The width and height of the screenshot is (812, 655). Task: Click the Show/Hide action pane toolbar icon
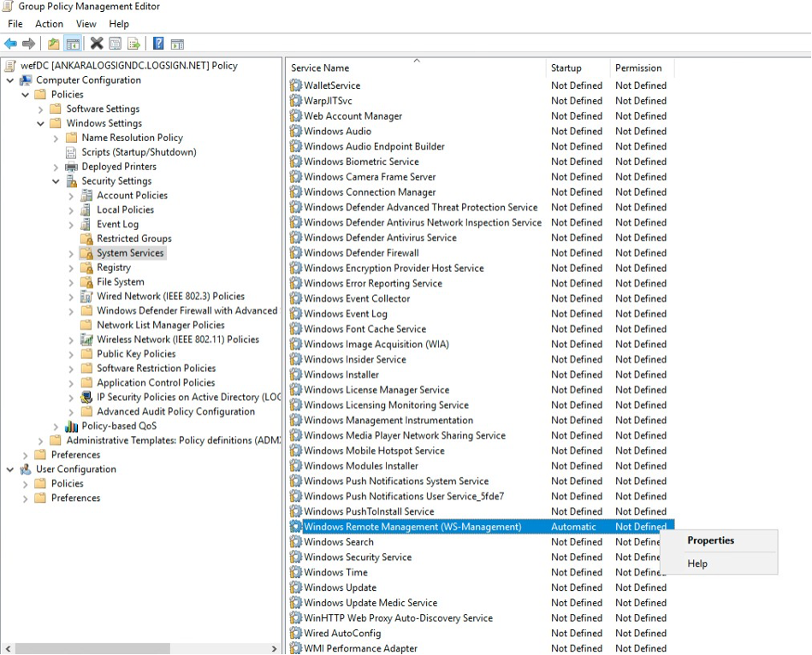[x=177, y=44]
